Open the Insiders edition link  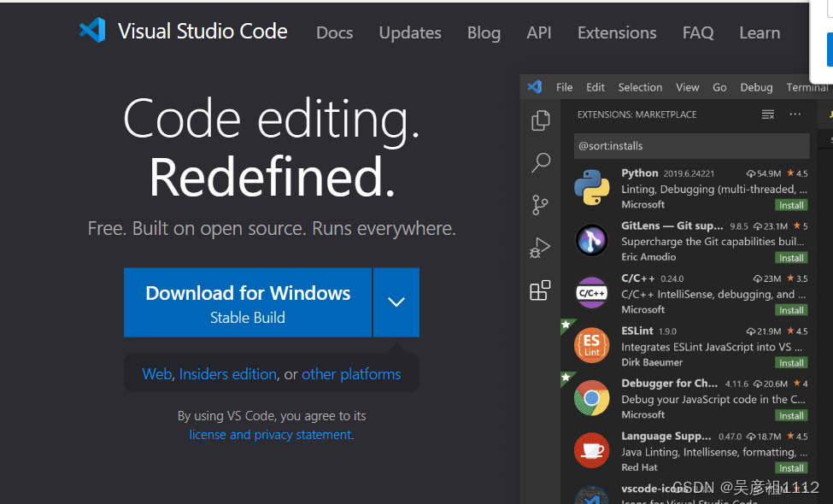pyautogui.click(x=228, y=374)
